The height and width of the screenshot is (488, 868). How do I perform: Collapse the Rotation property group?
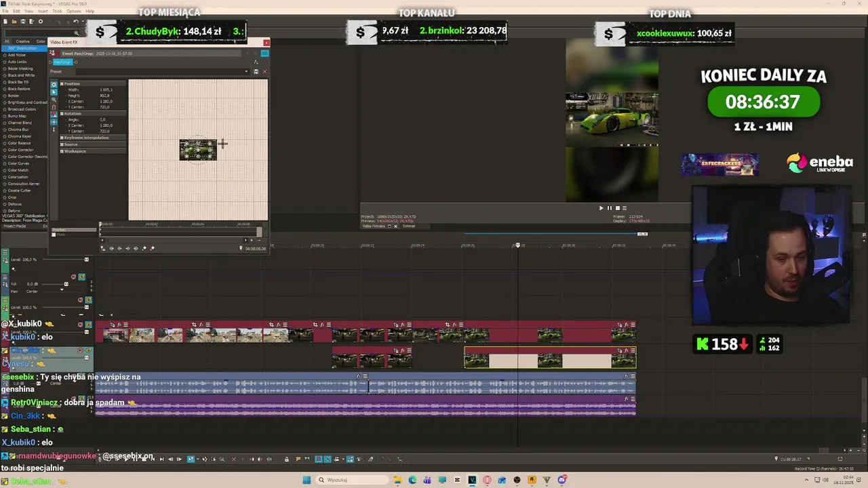coord(62,113)
